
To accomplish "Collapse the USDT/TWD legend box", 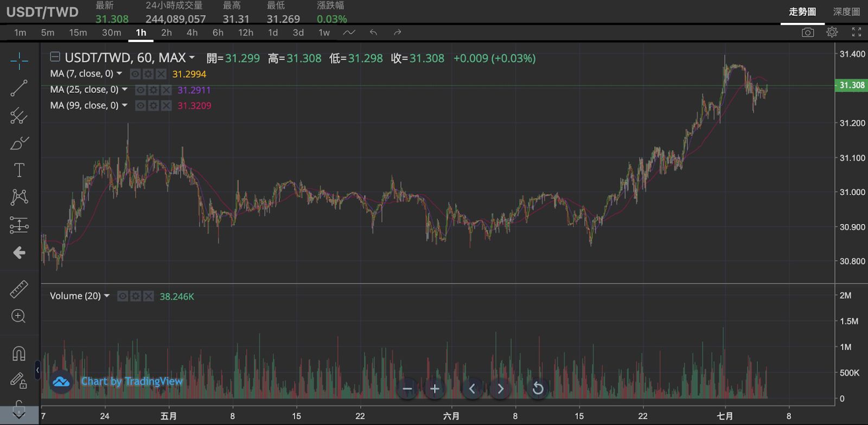I will [x=55, y=57].
